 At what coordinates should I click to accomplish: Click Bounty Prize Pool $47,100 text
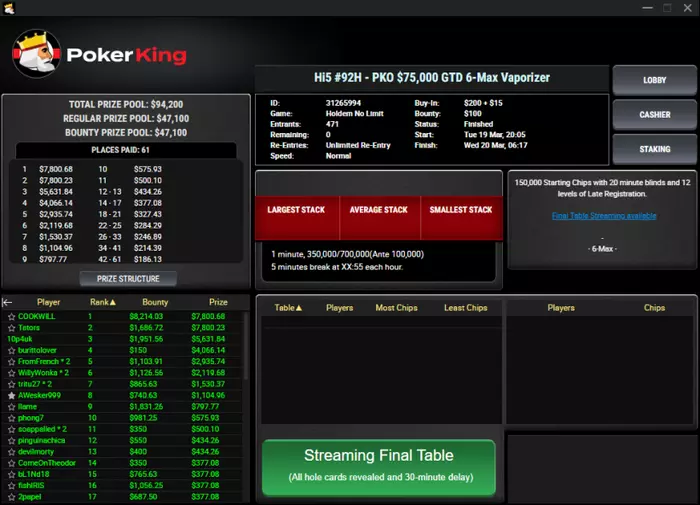click(x=126, y=133)
